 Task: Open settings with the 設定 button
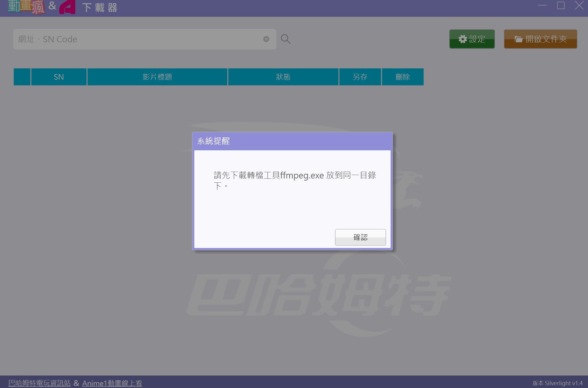point(472,39)
